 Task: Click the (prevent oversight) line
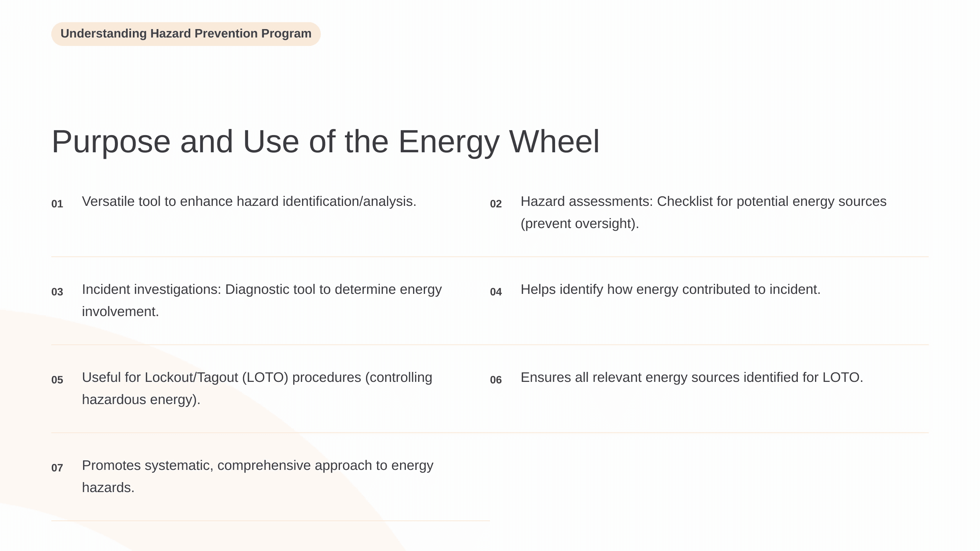pos(580,223)
